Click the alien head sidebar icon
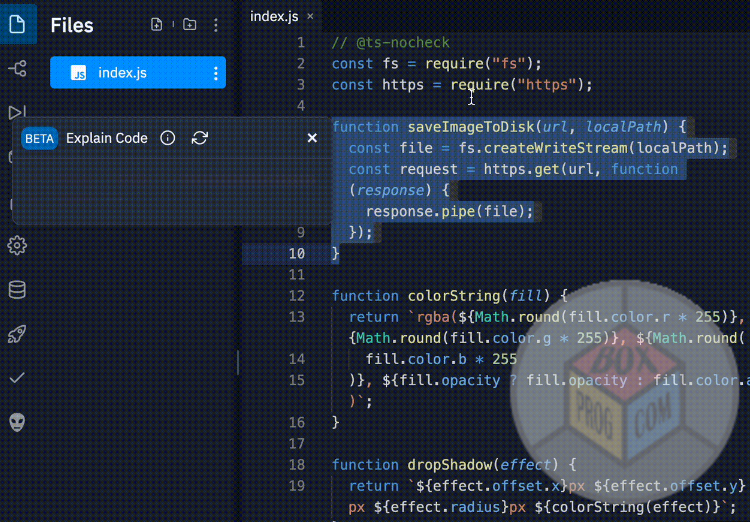Screen dimensions: 750x522 point(17,422)
